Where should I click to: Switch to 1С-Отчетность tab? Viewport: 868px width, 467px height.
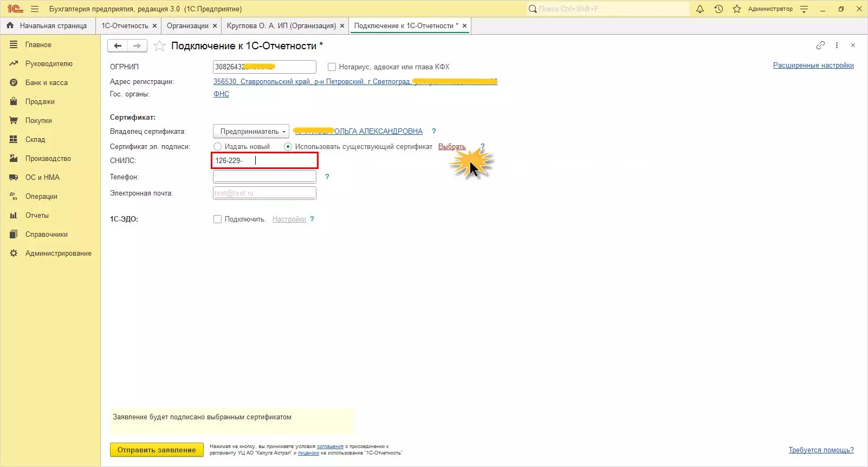pos(125,25)
